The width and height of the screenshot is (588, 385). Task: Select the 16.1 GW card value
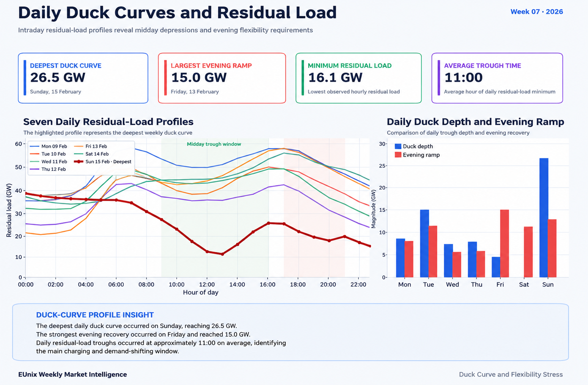tap(335, 77)
